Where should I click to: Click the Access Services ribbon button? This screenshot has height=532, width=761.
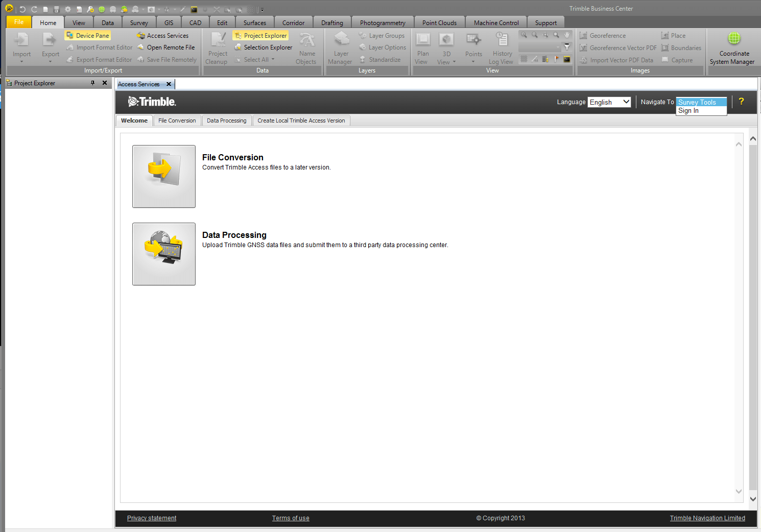click(163, 36)
